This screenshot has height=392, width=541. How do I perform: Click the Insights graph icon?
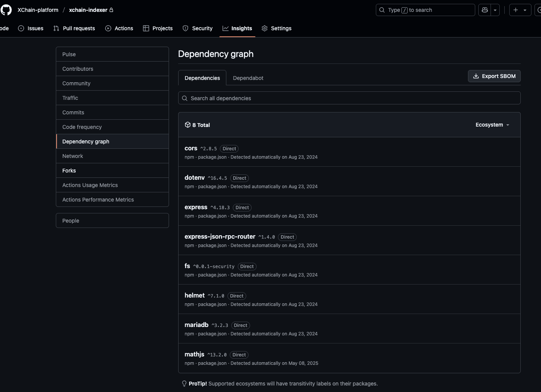click(x=226, y=28)
